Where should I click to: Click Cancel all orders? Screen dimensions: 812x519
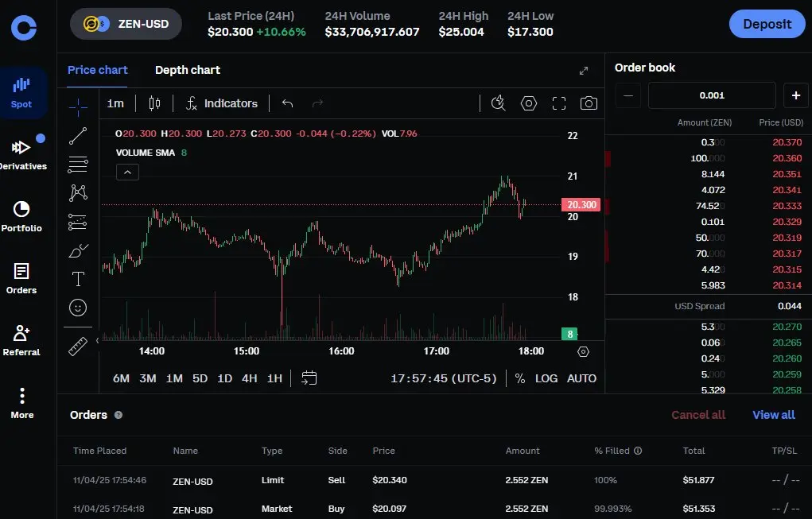point(698,415)
